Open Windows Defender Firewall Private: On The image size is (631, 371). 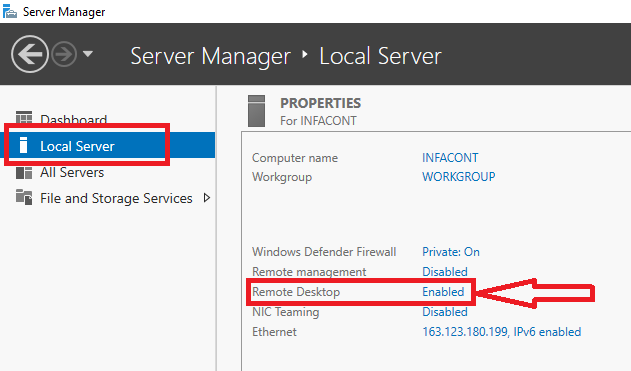[451, 252]
